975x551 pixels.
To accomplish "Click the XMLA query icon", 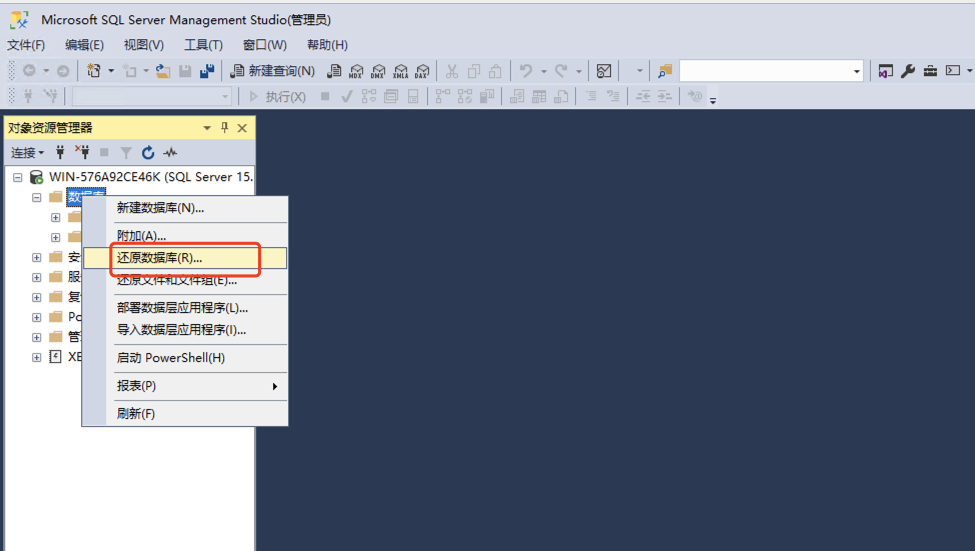I will (x=400, y=71).
